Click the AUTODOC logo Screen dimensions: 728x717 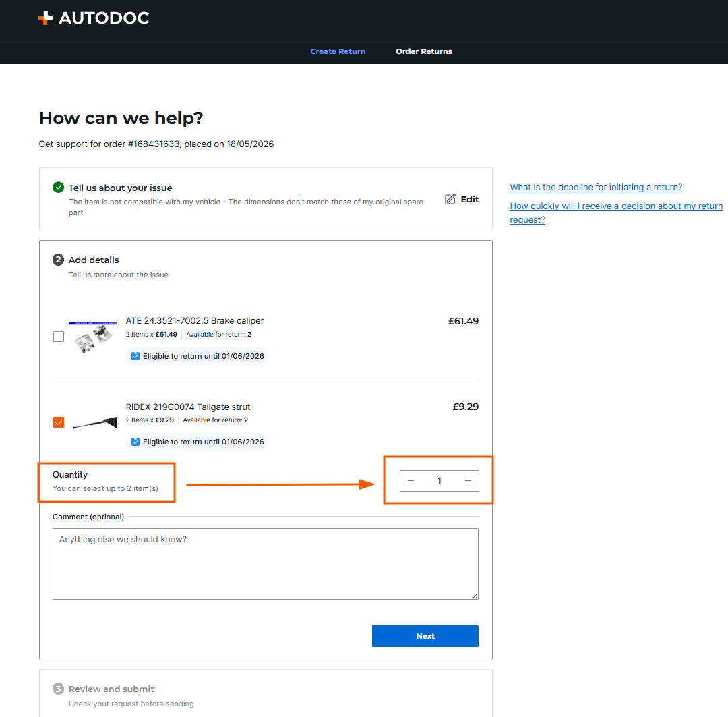93,18
